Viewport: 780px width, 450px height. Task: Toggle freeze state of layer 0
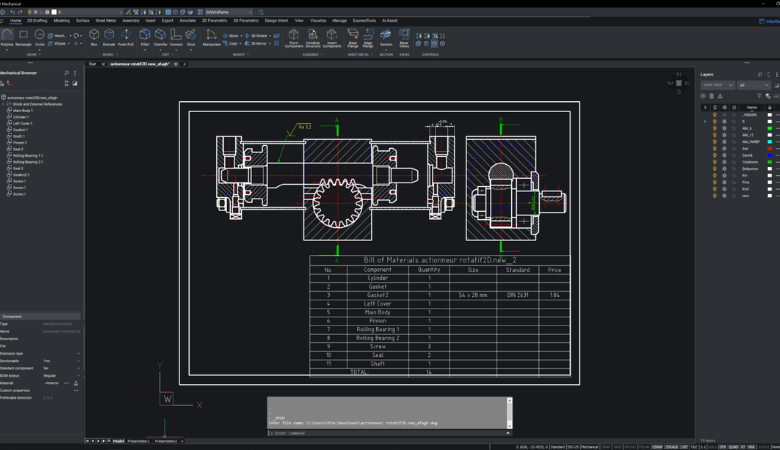tap(724, 121)
